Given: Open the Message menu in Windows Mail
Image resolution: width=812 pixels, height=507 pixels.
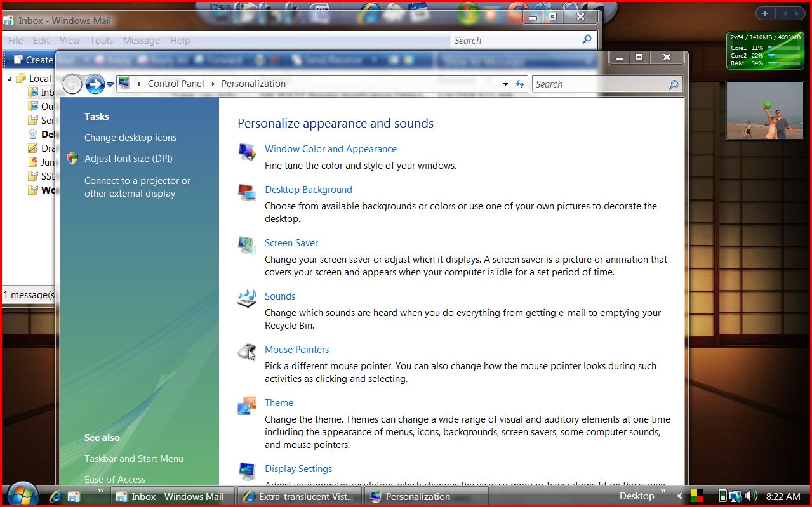Looking at the screenshot, I should point(142,41).
